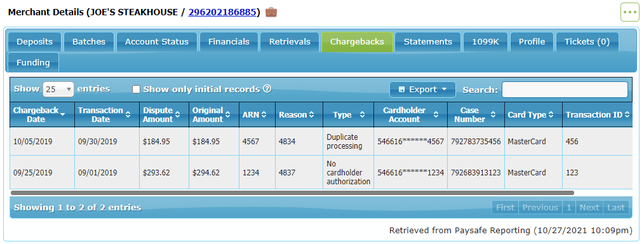The image size is (644, 244).
Task: Open the Account Status tab
Action: point(157,42)
